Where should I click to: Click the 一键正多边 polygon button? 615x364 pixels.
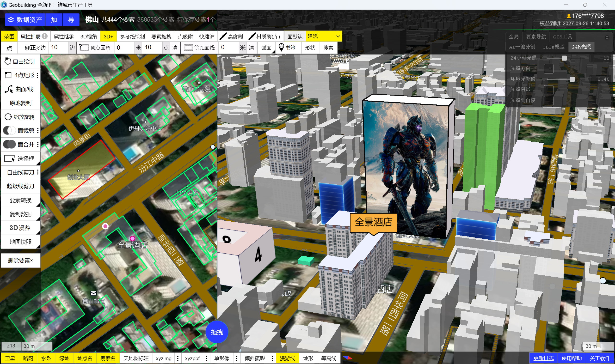(x=33, y=48)
